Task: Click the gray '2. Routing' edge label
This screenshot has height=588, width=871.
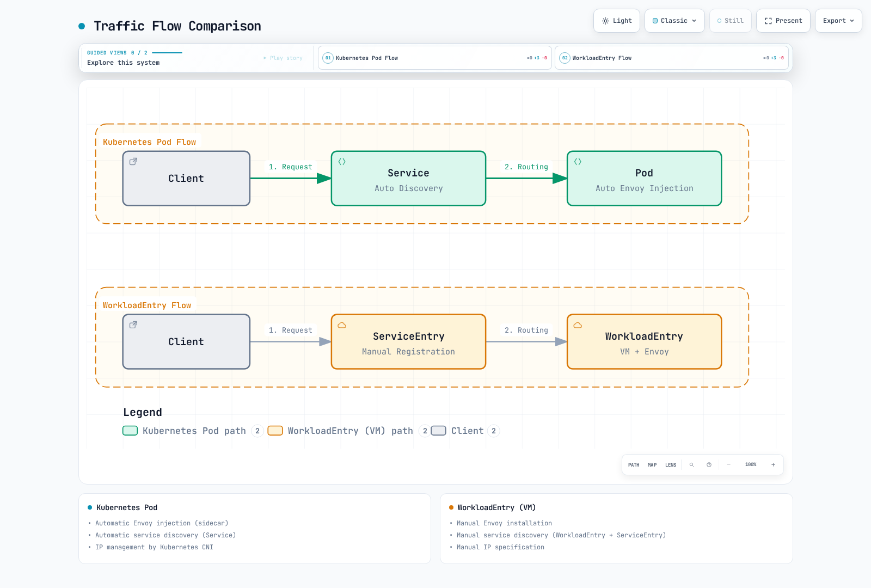Action: (x=526, y=330)
